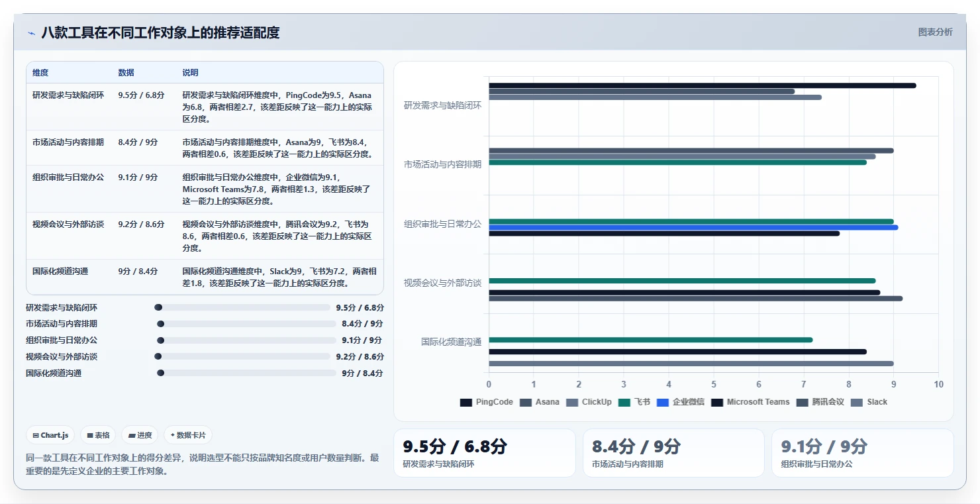Click the progress bar for 视频会议与外部访谈 9.2分 / 8.6分
The height and width of the screenshot is (504, 980).
[x=242, y=356]
